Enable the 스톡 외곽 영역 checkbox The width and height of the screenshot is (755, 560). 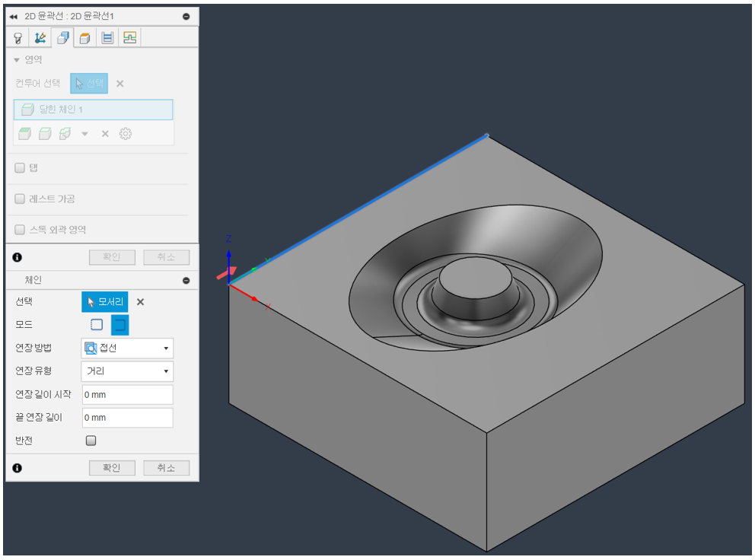tap(20, 229)
